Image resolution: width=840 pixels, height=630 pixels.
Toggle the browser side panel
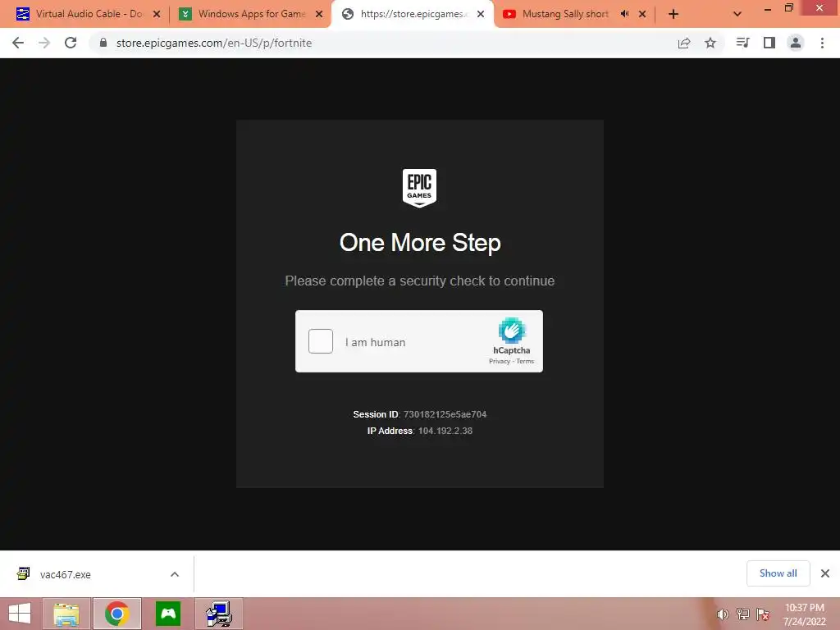coord(769,43)
